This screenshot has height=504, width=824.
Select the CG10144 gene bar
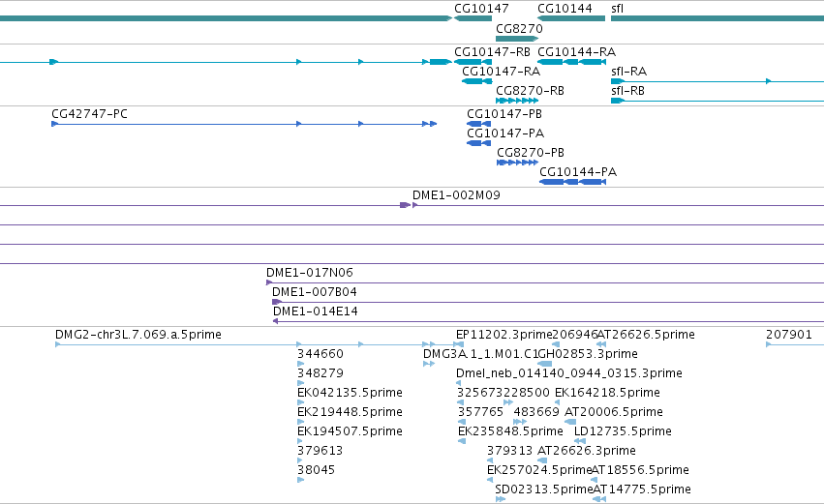tap(570, 18)
